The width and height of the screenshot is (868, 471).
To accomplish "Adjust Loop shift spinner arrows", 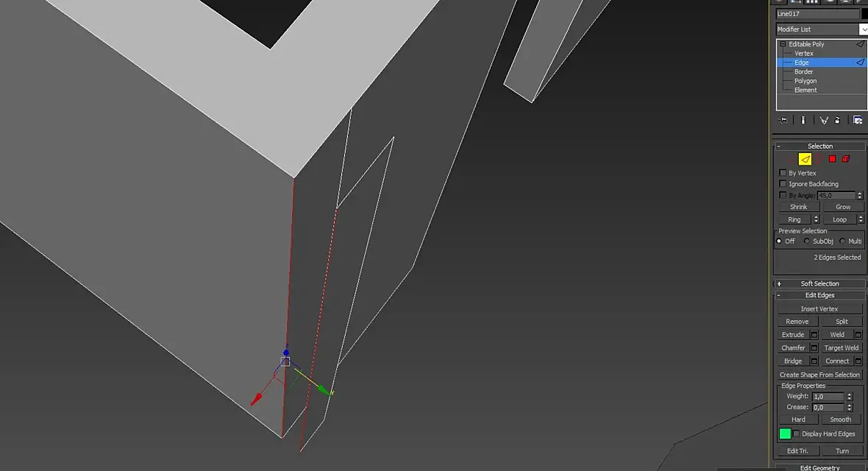I will 860,219.
